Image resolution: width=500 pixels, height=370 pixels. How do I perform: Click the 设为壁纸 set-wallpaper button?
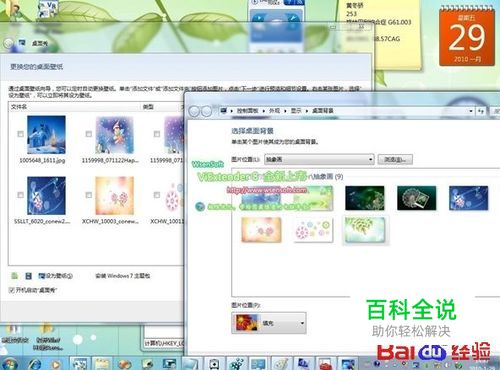coord(55,276)
